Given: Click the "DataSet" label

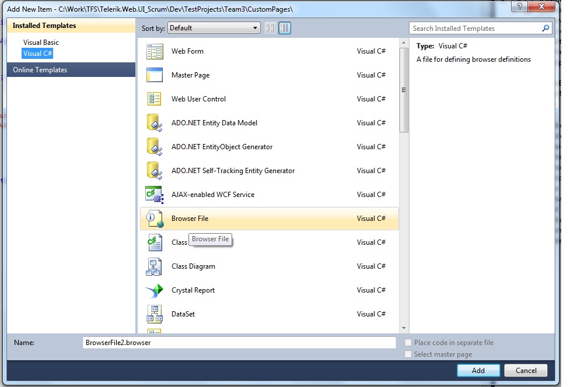Looking at the screenshot, I should click(183, 314).
